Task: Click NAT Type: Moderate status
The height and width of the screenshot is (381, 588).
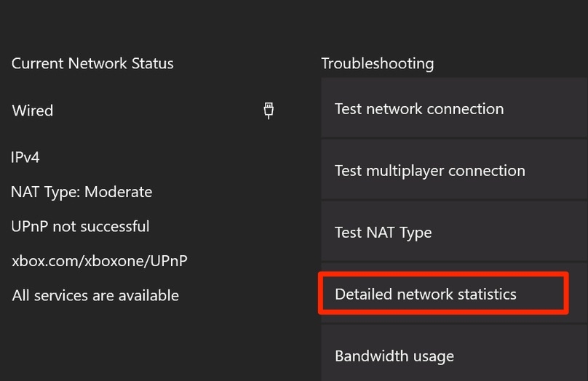Action: [82, 193]
